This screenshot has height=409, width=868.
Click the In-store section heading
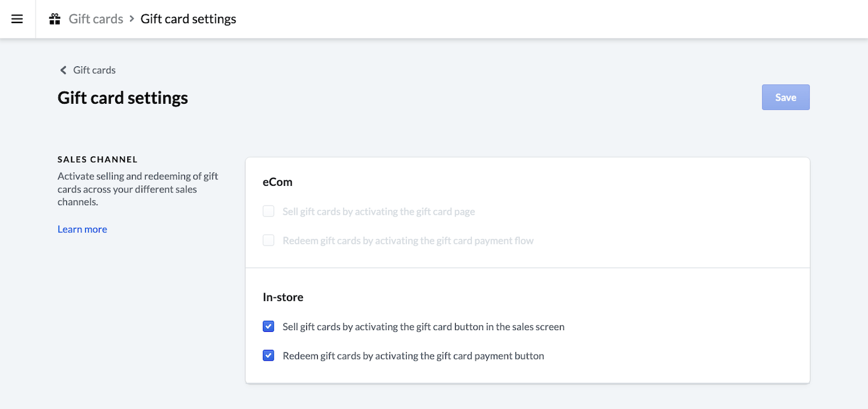(x=283, y=297)
